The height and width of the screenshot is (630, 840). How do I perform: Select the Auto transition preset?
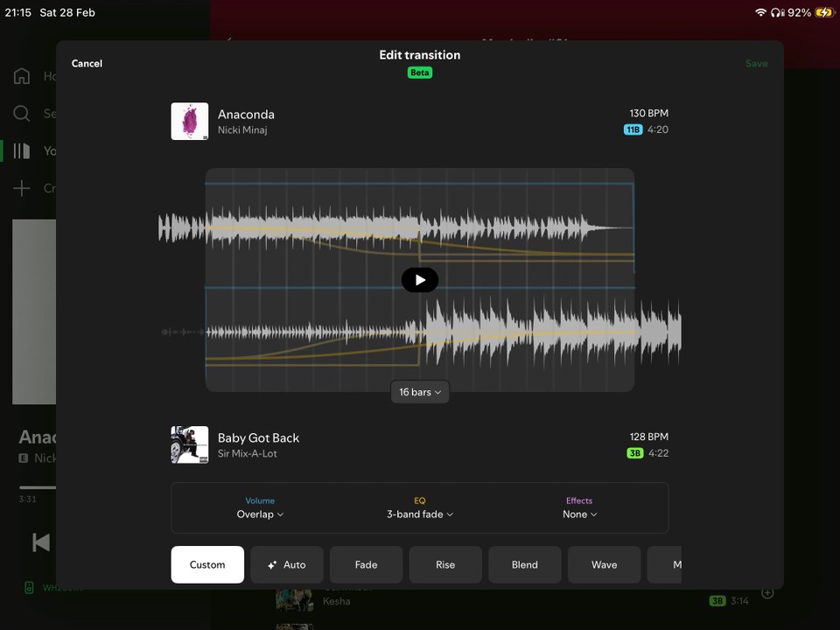287,564
